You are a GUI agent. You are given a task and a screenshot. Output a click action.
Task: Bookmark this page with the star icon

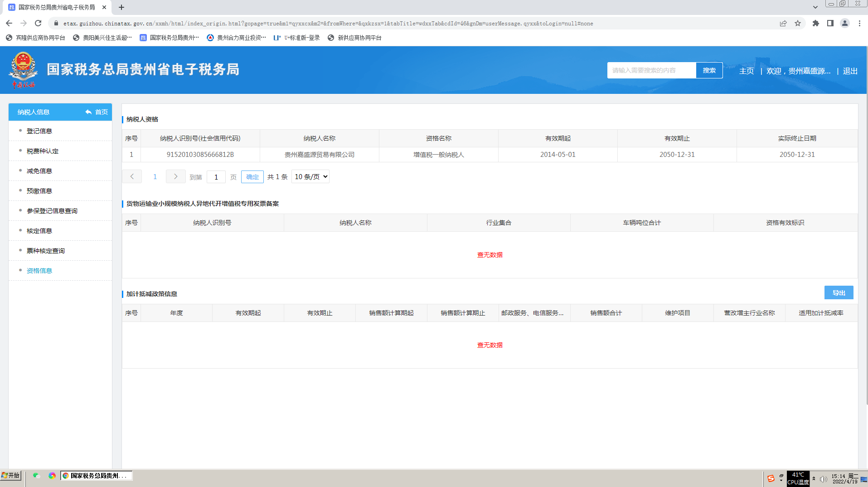click(x=798, y=23)
